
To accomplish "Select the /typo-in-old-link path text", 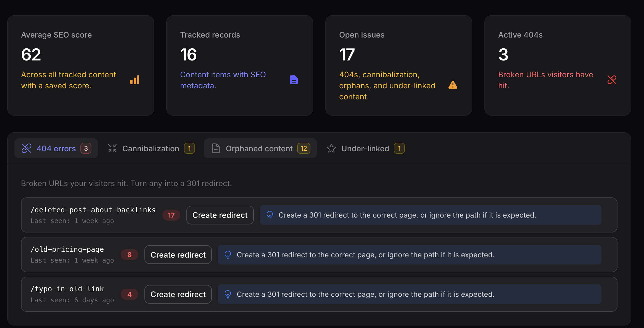I will (x=67, y=289).
